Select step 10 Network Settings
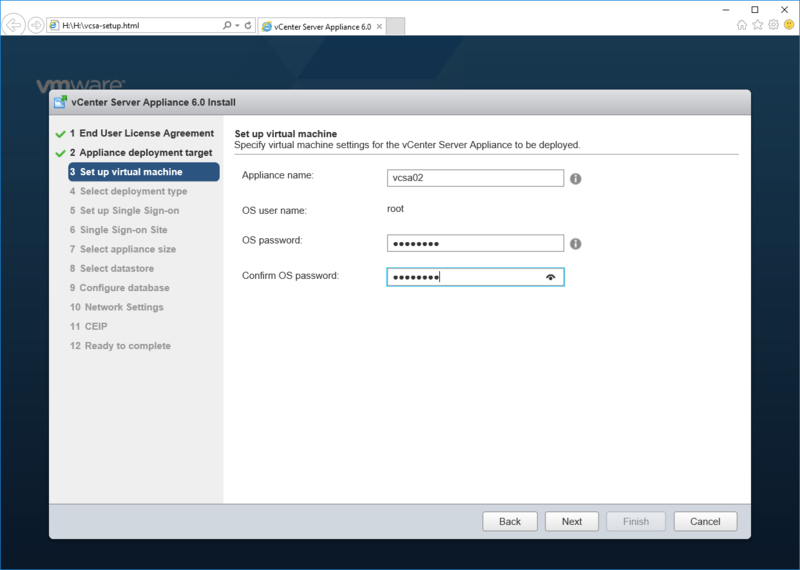 (117, 307)
